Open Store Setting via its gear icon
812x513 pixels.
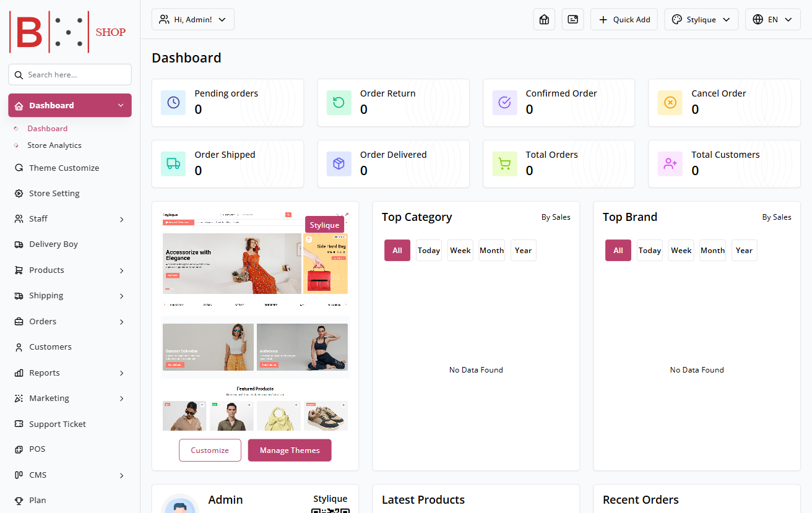18,193
